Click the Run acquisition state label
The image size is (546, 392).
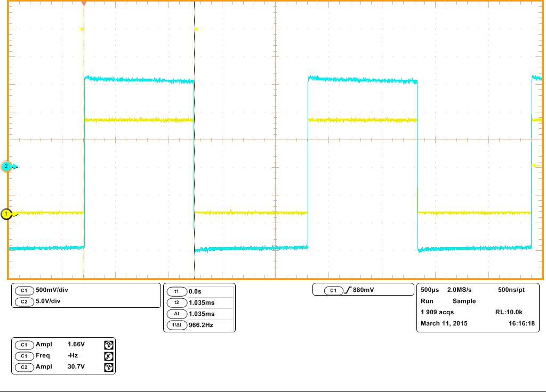pos(427,301)
